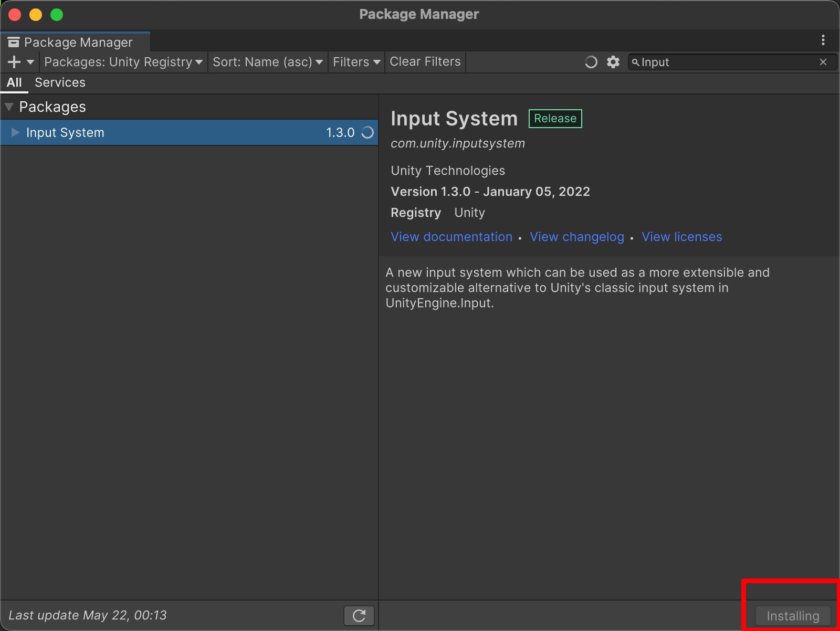The width and height of the screenshot is (840, 631).
Task: Click Clear Filters button
Action: tap(425, 62)
